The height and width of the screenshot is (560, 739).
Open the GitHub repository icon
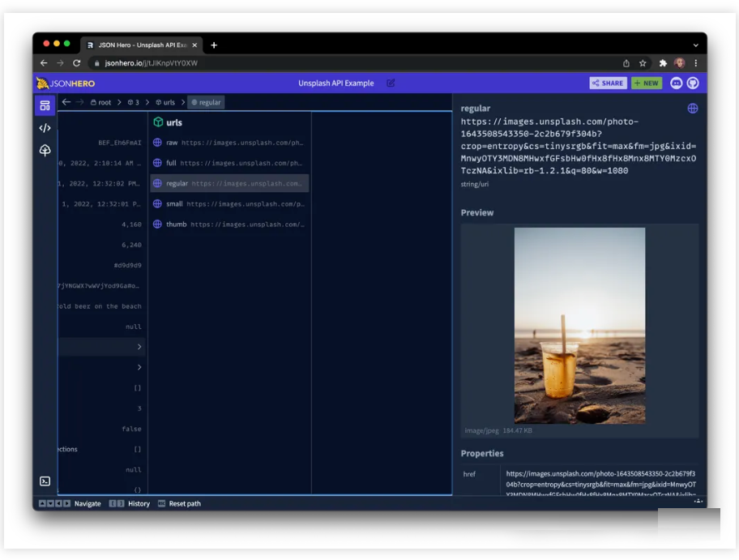point(693,83)
